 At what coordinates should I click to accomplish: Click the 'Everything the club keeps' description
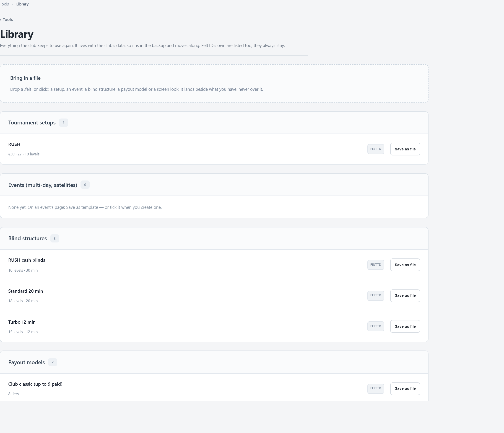coord(142,45)
